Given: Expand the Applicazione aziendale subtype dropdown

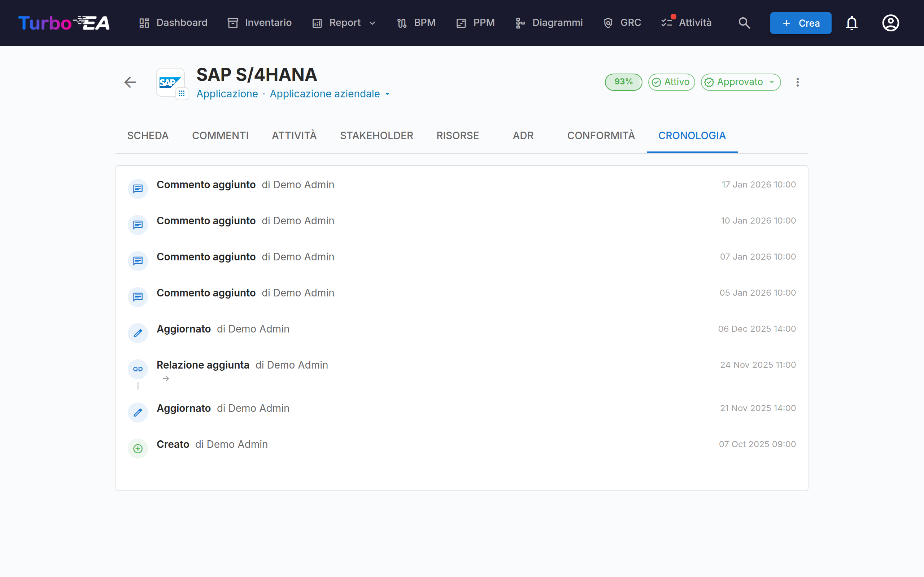Looking at the screenshot, I should pyautogui.click(x=330, y=94).
